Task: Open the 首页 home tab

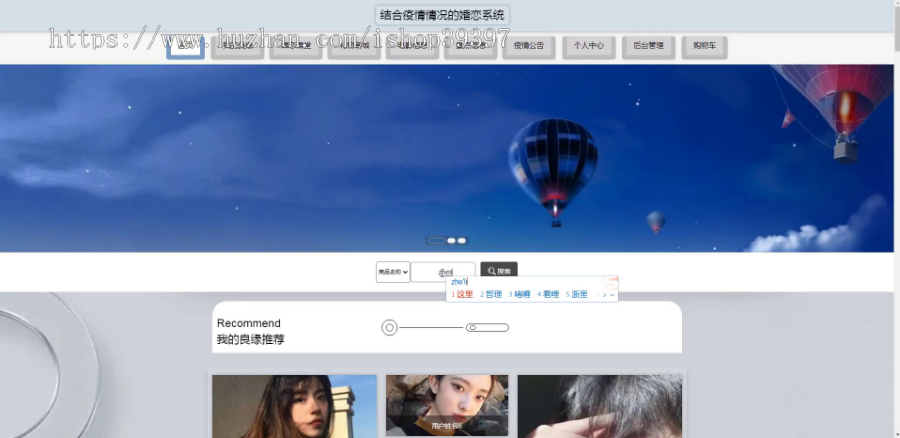Action: (x=185, y=47)
